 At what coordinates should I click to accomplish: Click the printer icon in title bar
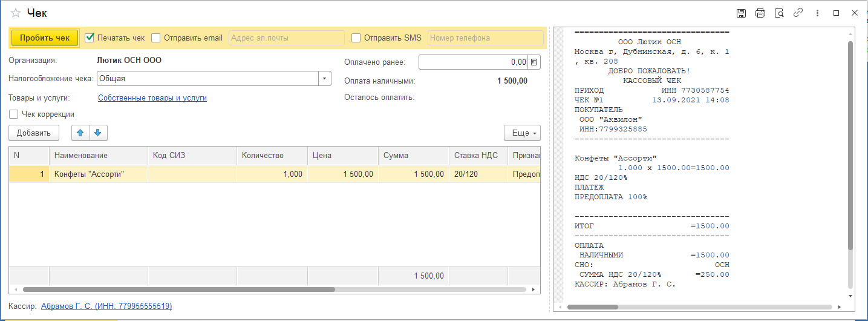(x=760, y=13)
